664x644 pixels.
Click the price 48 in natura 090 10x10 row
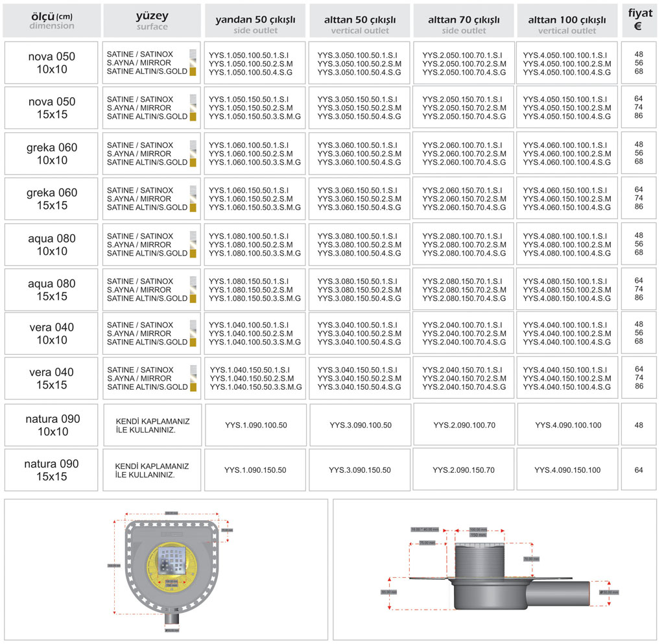(639, 425)
